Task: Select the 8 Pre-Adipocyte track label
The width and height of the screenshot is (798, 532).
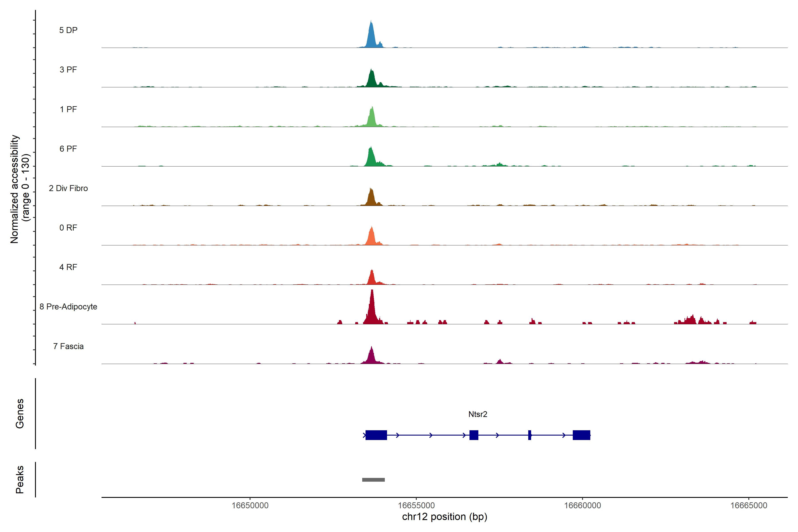Action: (x=68, y=307)
